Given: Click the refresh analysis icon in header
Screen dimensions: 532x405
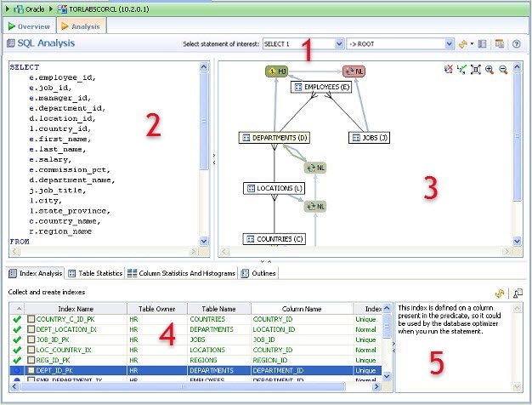Looking at the screenshot, I should 462,44.
